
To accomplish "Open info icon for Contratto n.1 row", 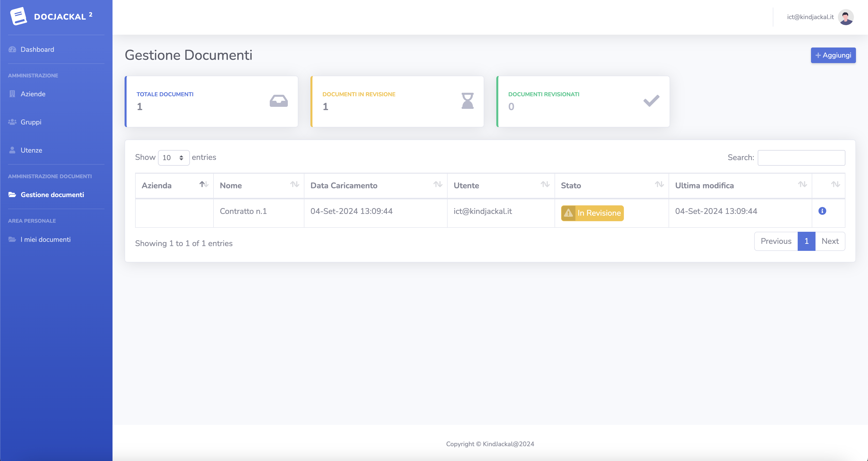I will click(822, 211).
